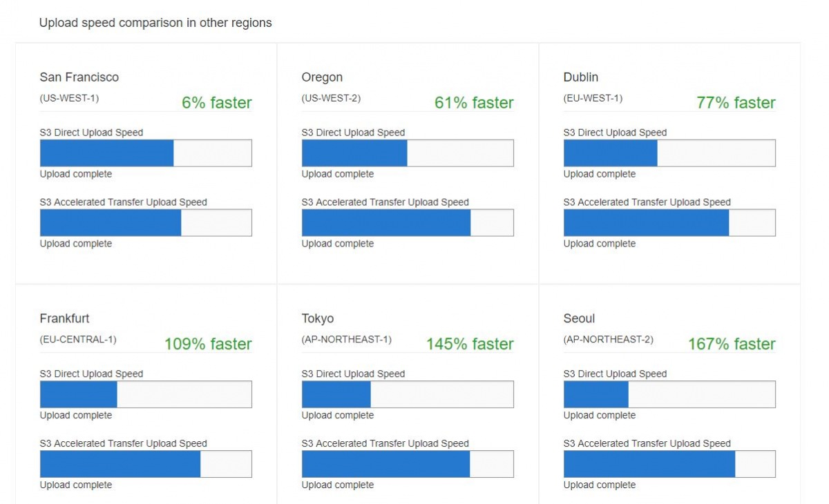Select the San Francisco region heading
Viewport: 829px width, 504px height.
pyautogui.click(x=79, y=77)
